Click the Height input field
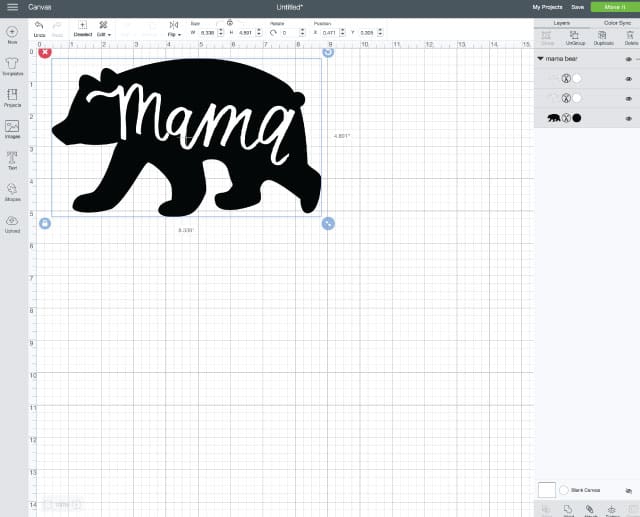The image size is (640, 517). tap(246, 32)
